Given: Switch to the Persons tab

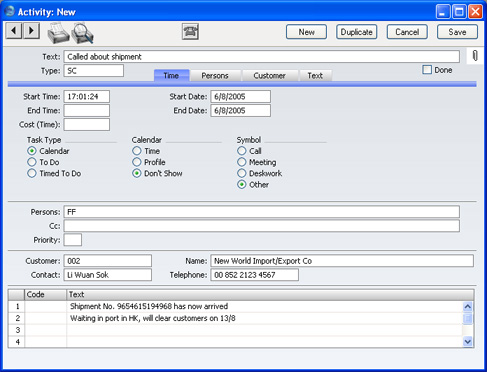Looking at the screenshot, I should (215, 76).
